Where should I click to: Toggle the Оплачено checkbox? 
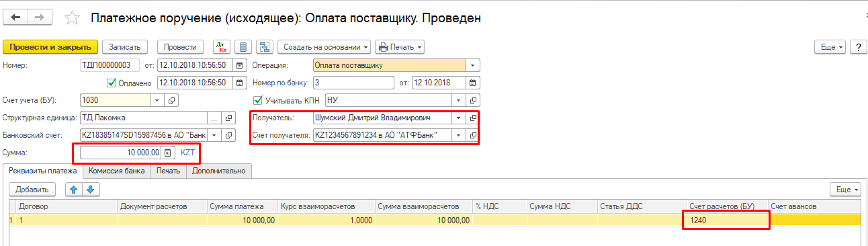[x=112, y=83]
